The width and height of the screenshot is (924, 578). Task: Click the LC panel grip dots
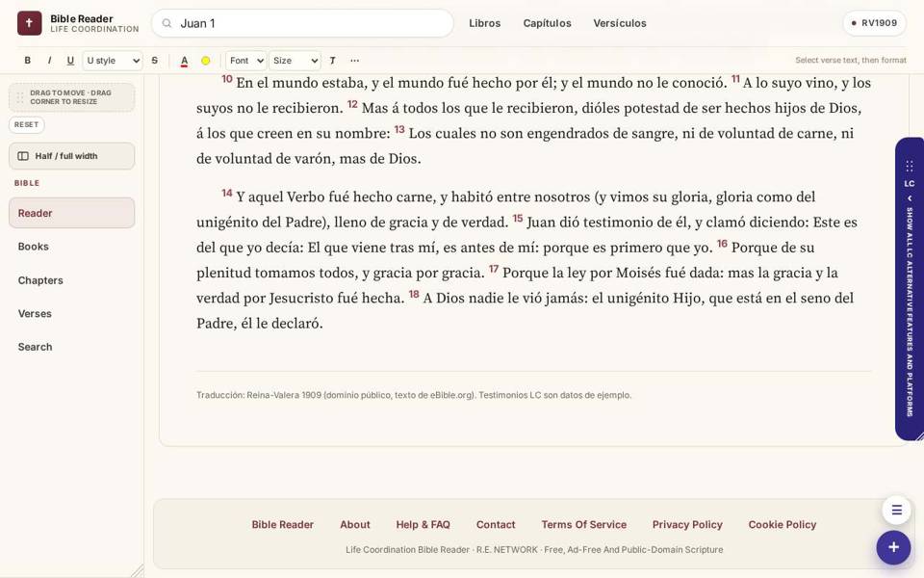(910, 166)
